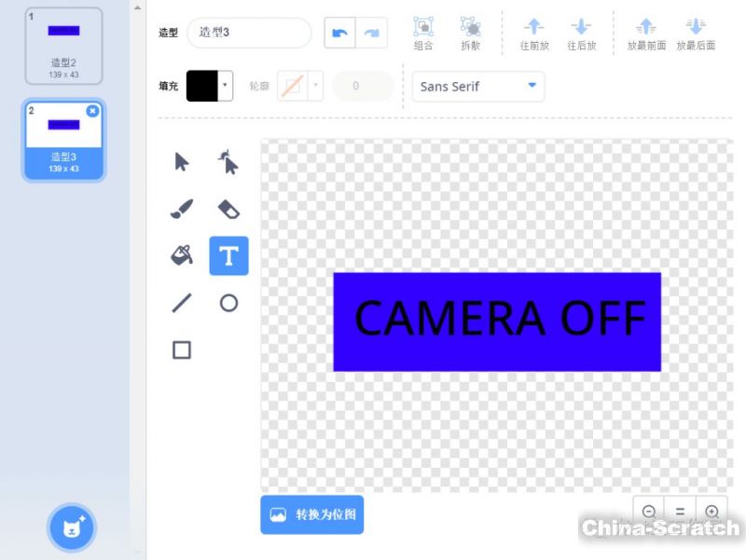Choose the Eraser tool
Image resolution: width=746 pixels, height=560 pixels.
[228, 209]
